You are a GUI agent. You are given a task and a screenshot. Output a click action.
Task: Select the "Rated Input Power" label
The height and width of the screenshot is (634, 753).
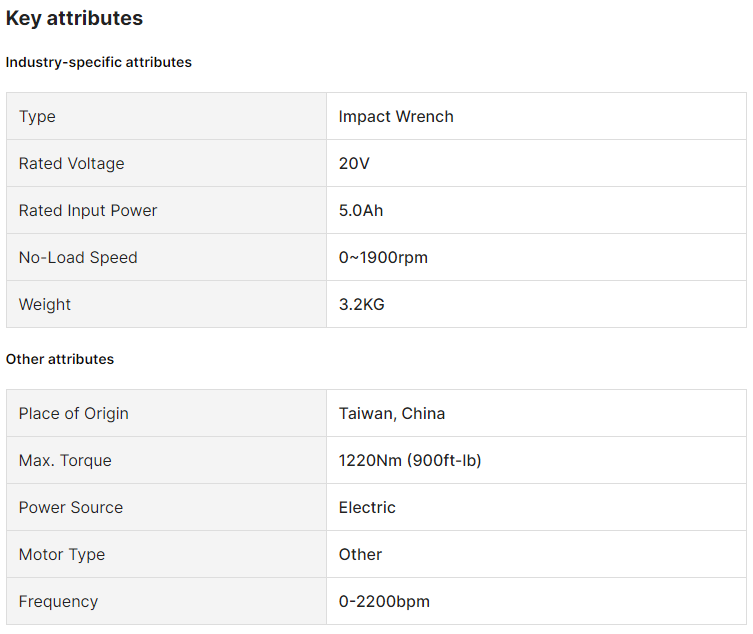(88, 210)
